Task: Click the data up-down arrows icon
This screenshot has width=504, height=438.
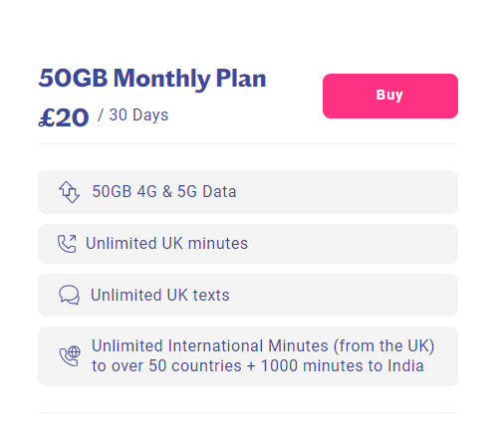Action: (69, 192)
